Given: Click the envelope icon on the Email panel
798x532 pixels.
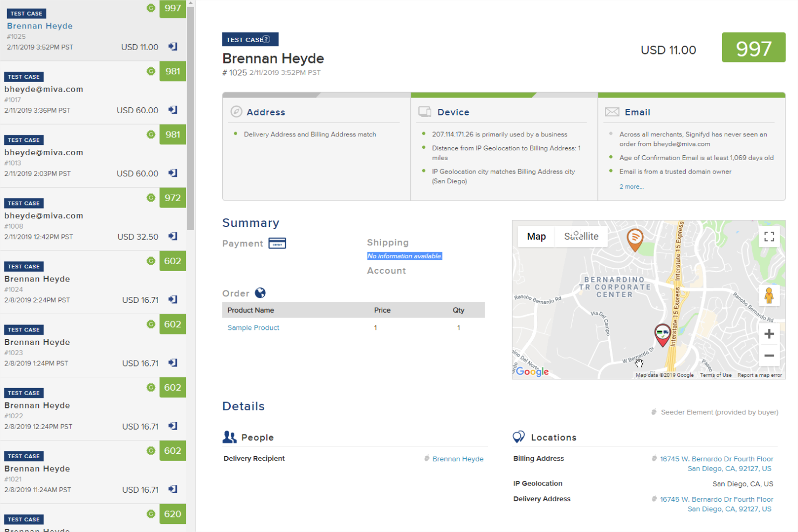Looking at the screenshot, I should [612, 112].
